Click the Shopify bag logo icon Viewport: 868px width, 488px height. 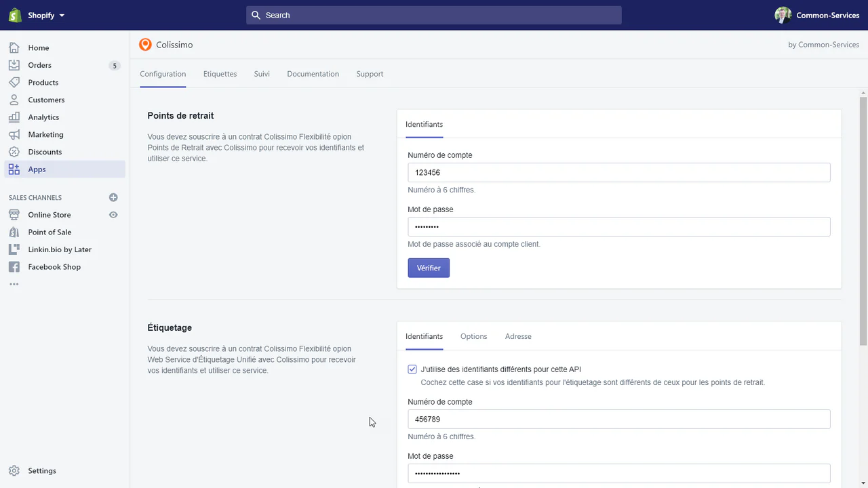(x=15, y=15)
